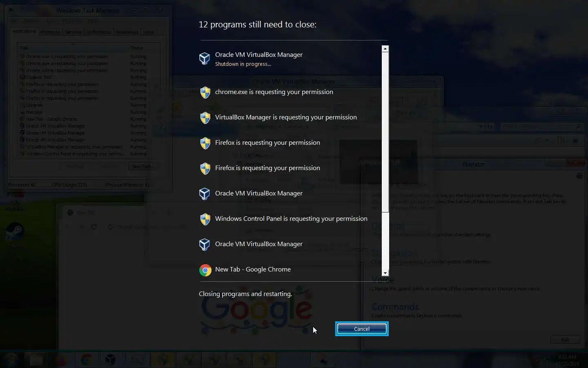Open Users tab in Task Manager
Viewport: 588px width, 368px height.
coord(149,32)
